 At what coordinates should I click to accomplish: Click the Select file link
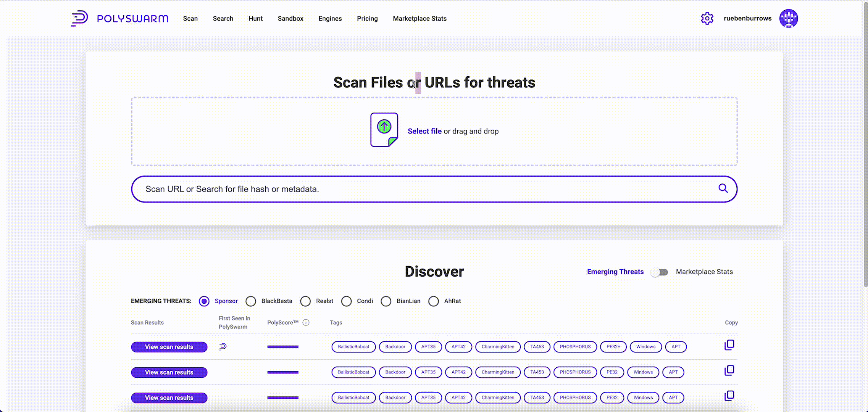click(424, 131)
